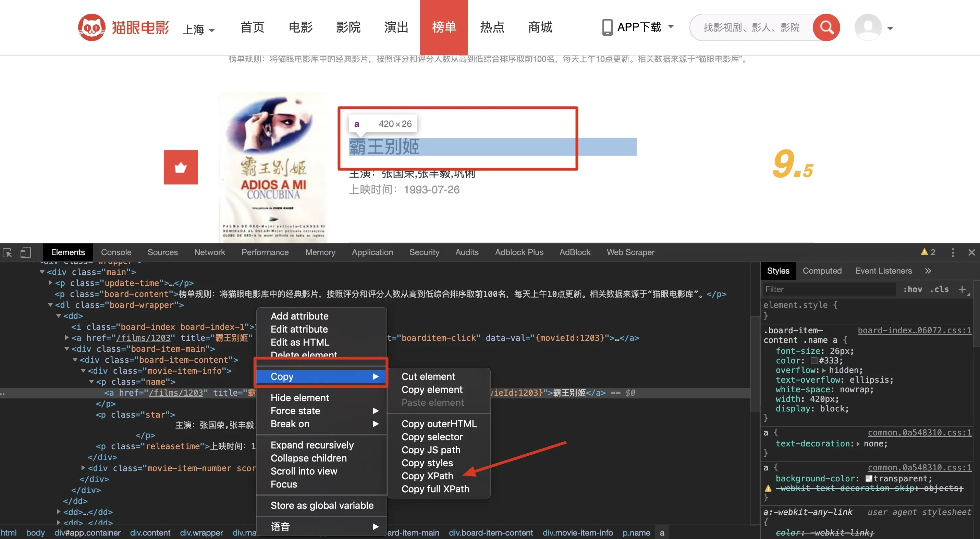Open the board-index css source link
This screenshot has height=539, width=980.
(x=914, y=331)
